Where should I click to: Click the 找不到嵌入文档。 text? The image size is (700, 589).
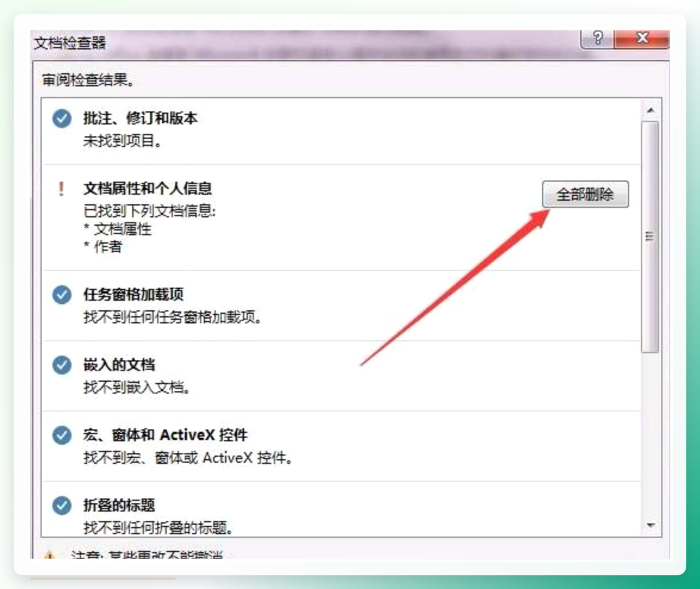(136, 387)
